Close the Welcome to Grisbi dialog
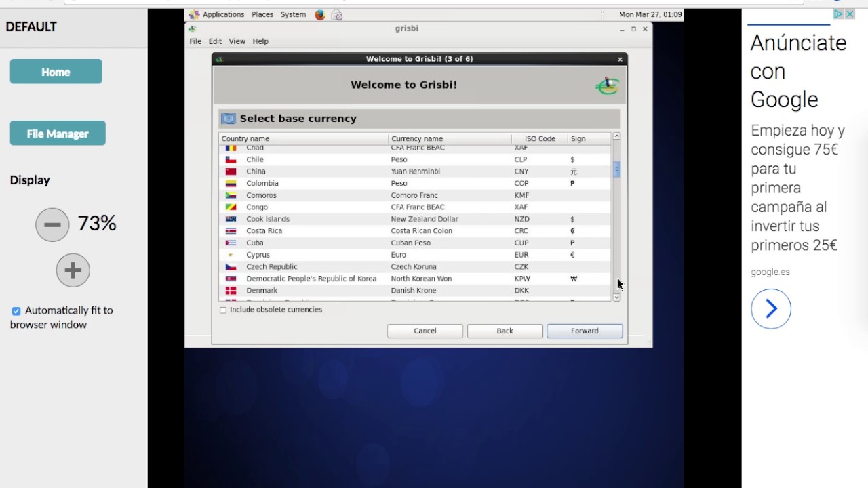The height and width of the screenshot is (488, 868). (620, 59)
